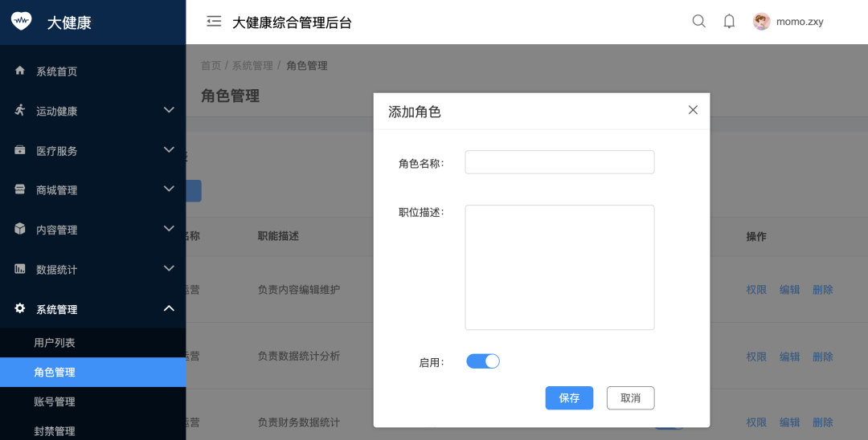
Task: Open notifications via the bell icon
Action: click(x=729, y=22)
